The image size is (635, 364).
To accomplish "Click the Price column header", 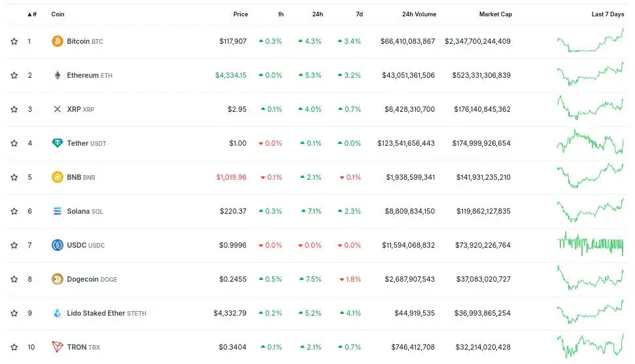I will [240, 14].
